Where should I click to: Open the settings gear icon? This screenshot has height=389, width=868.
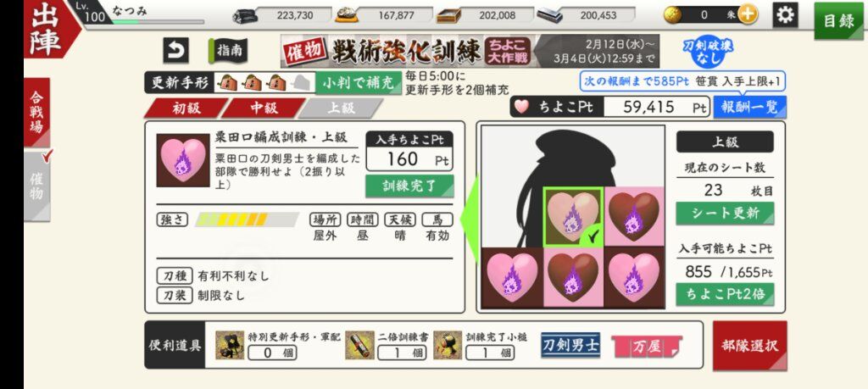785,15
